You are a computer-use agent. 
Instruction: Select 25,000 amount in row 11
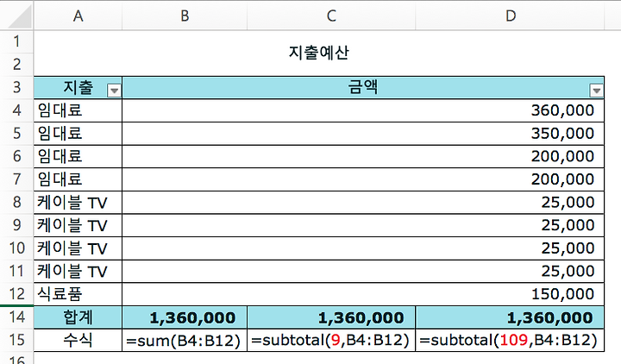point(363,271)
